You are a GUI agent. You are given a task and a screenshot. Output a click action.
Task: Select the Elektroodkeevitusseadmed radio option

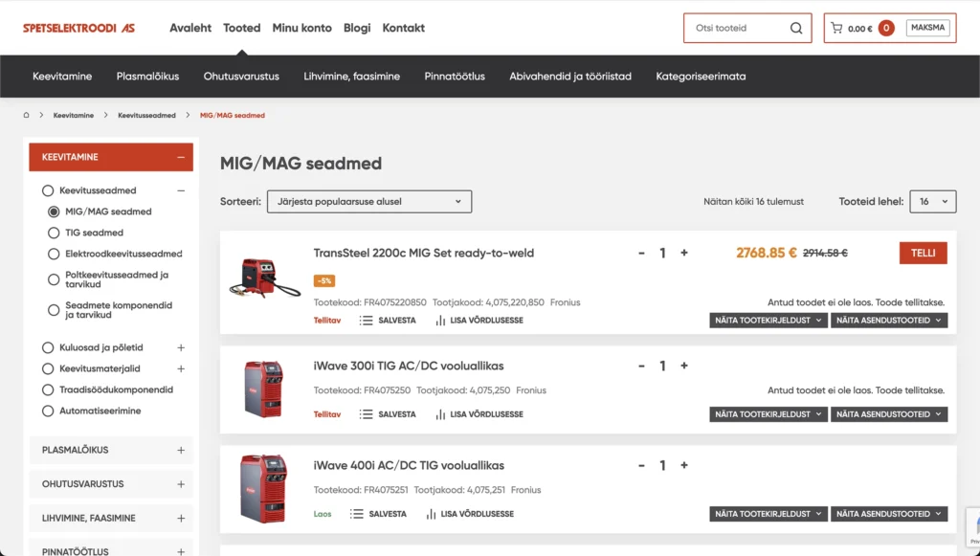pyautogui.click(x=55, y=254)
